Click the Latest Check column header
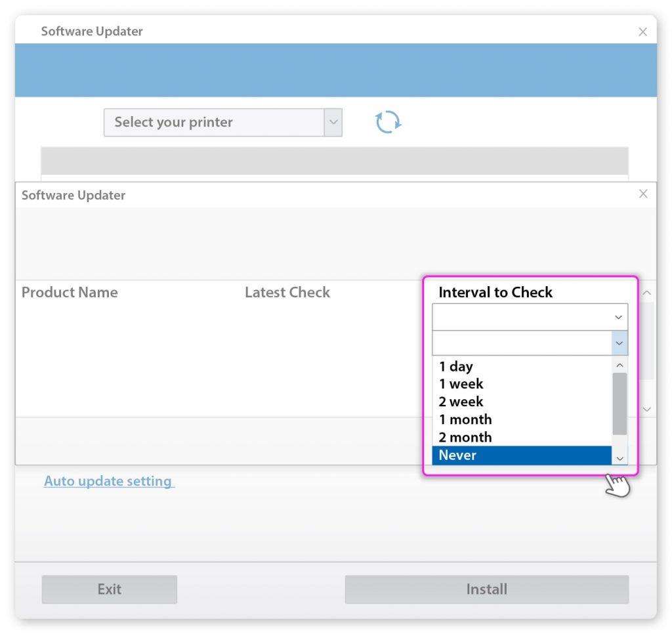Image resolution: width=672 pixels, height=634 pixels. click(287, 292)
